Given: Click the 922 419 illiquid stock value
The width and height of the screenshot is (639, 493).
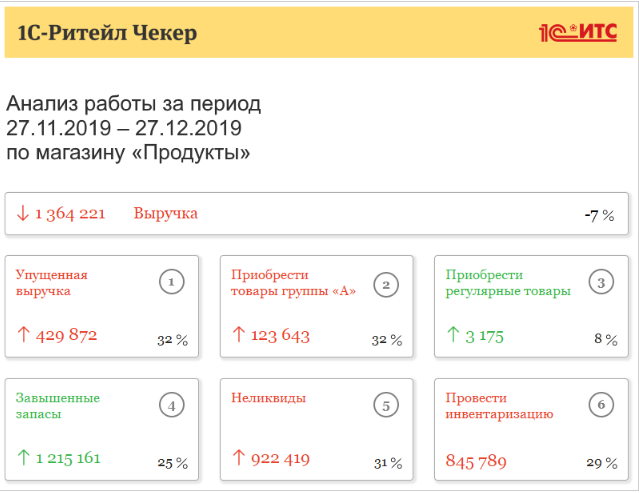Looking at the screenshot, I should pos(280,458).
